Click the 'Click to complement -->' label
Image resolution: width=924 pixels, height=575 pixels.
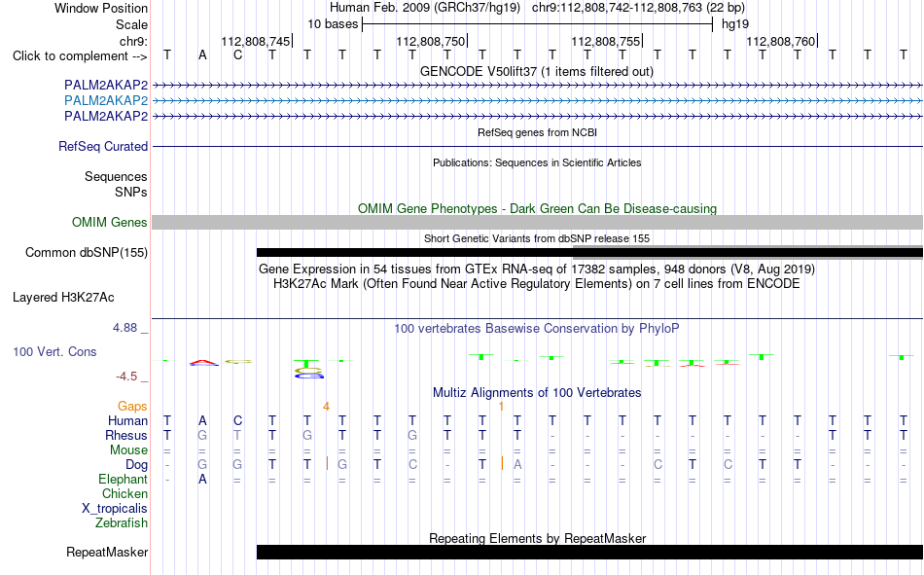point(80,56)
